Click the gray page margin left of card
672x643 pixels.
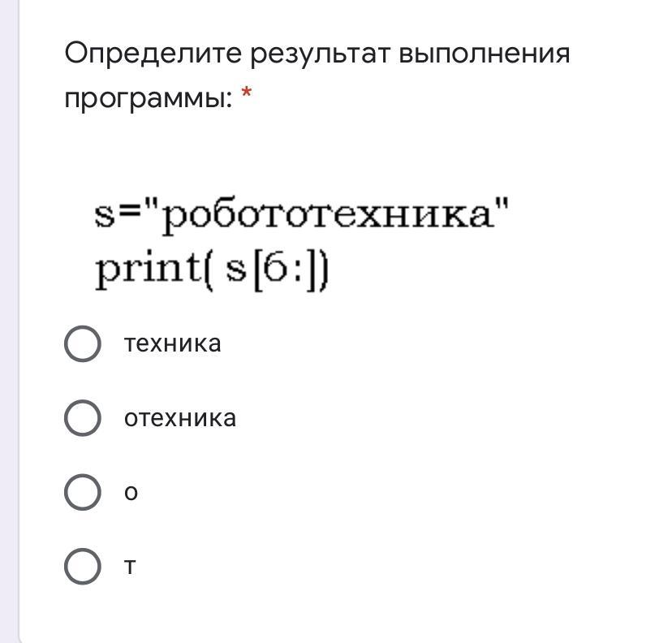coord(8,325)
